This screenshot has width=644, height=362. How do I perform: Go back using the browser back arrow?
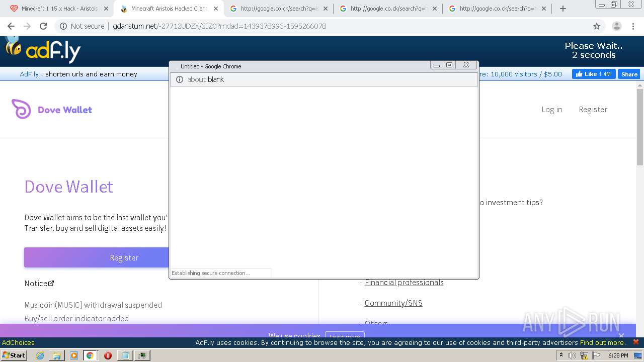11,26
